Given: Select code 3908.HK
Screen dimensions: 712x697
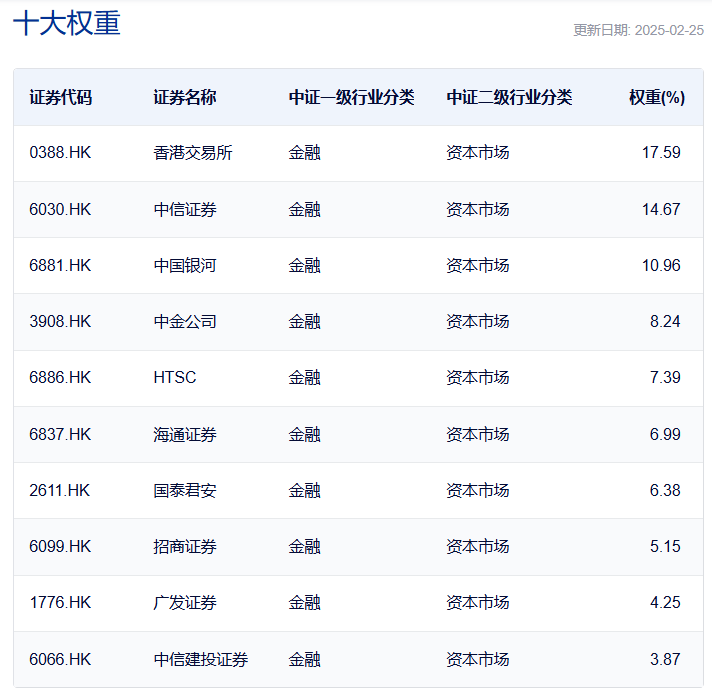Looking at the screenshot, I should click(x=60, y=321).
